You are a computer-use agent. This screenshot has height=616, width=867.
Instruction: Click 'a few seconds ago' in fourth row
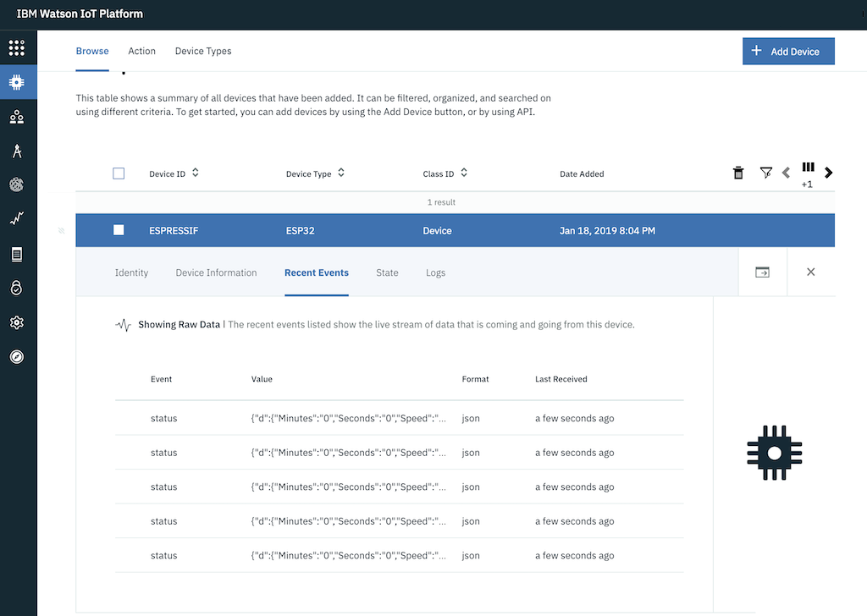pyautogui.click(x=575, y=521)
